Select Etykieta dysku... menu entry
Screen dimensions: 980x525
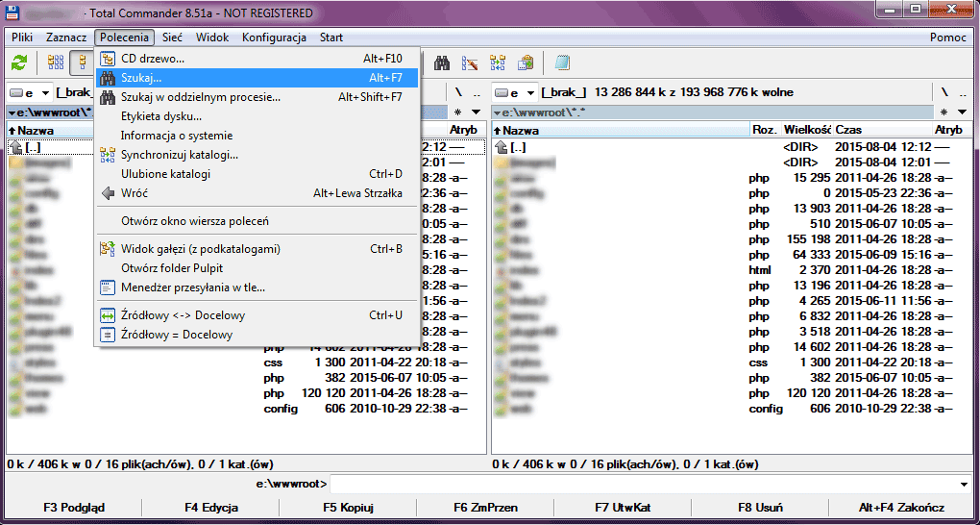click(x=257, y=116)
